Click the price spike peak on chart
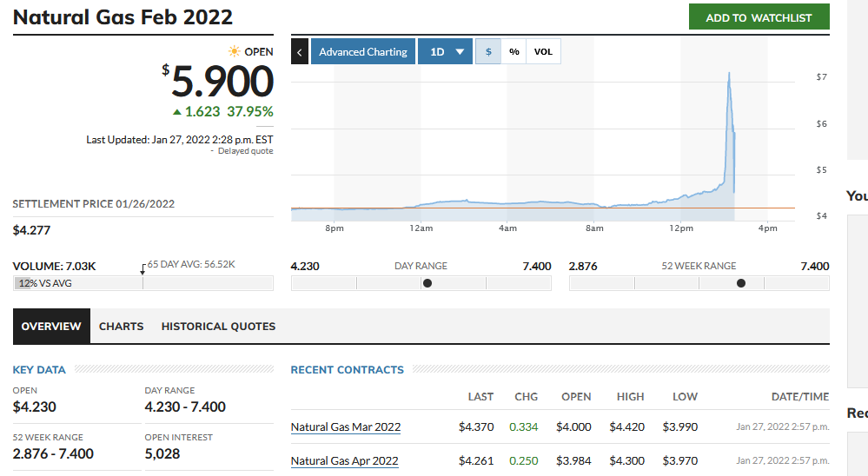Image resolution: width=868 pixels, height=476 pixels. click(729, 74)
